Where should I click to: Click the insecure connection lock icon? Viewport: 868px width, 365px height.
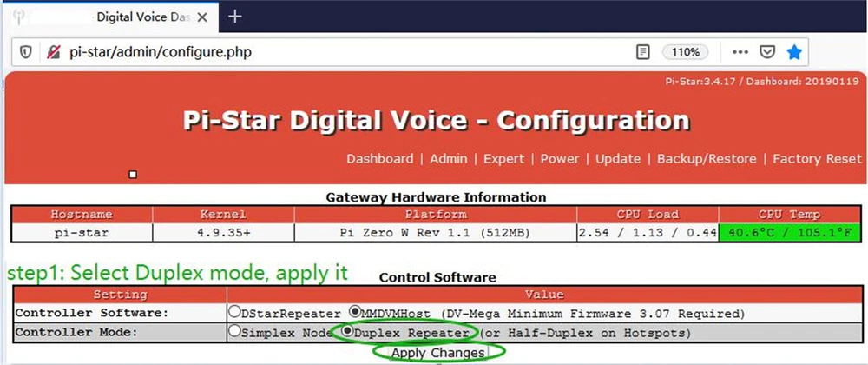(53, 52)
